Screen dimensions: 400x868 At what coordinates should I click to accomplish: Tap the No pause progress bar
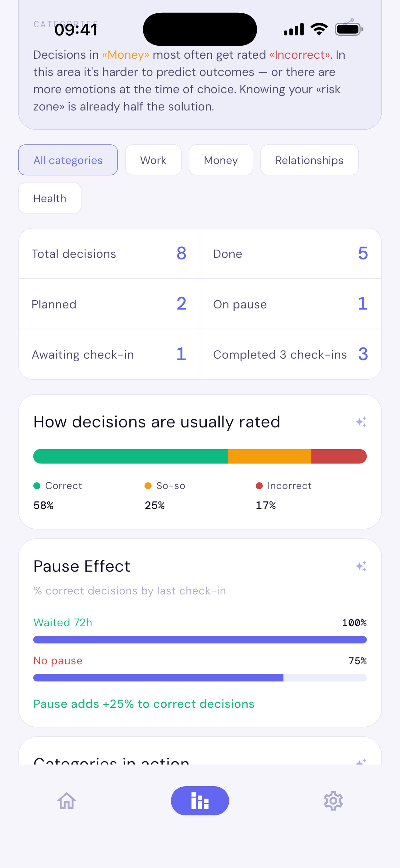pyautogui.click(x=200, y=678)
